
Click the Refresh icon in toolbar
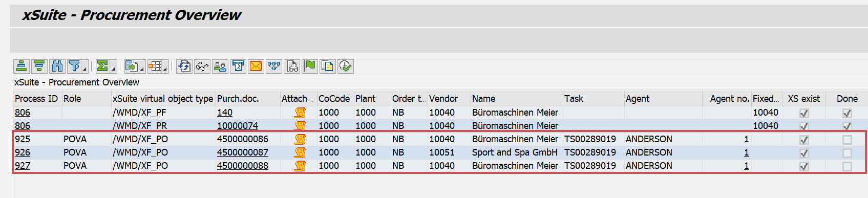(x=184, y=66)
